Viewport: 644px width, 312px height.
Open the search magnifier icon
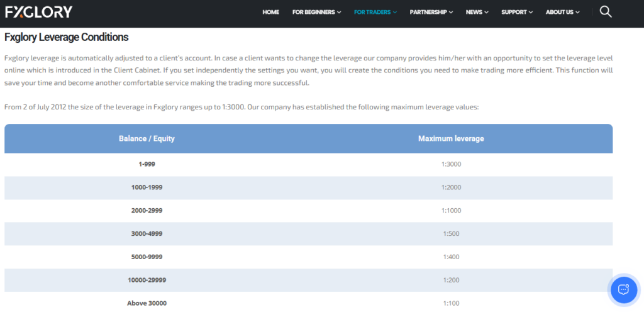pyautogui.click(x=605, y=12)
